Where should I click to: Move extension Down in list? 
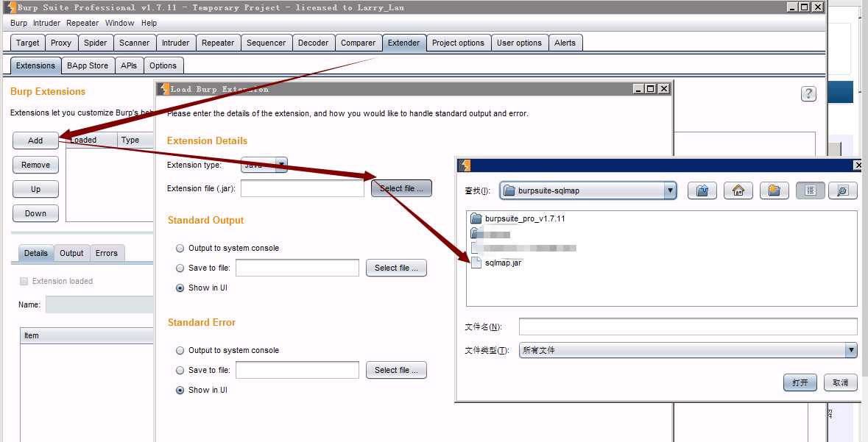35,213
